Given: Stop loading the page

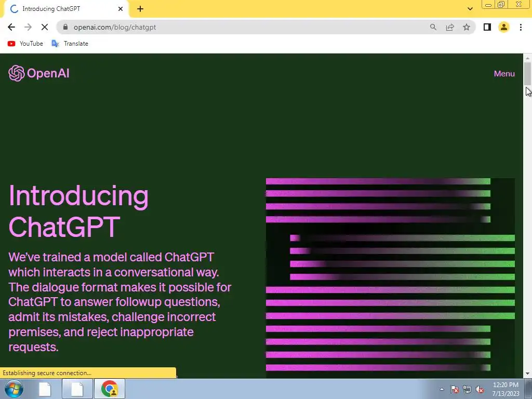Looking at the screenshot, I should point(45,27).
